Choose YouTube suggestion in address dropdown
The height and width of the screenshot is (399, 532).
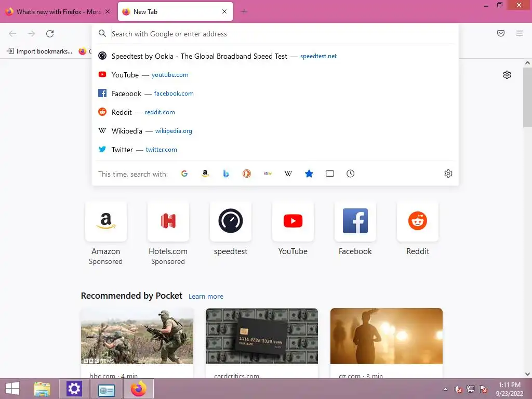[x=275, y=75]
